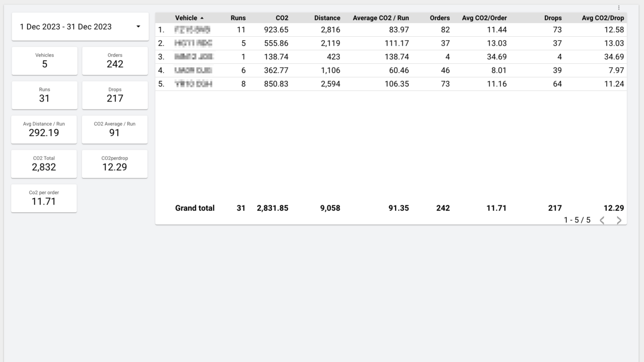Screen dimensions: 644x362
Task: Click grand total average 91.35
Action: (x=398, y=208)
